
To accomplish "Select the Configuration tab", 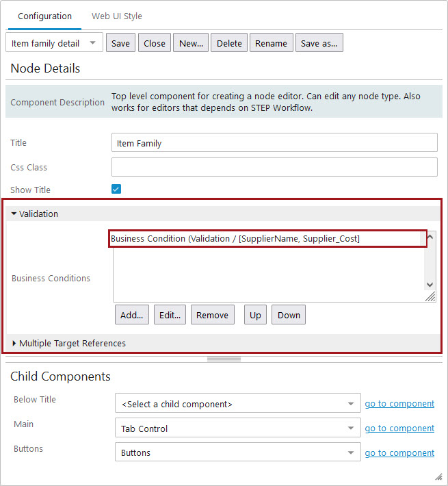I will pos(44,16).
